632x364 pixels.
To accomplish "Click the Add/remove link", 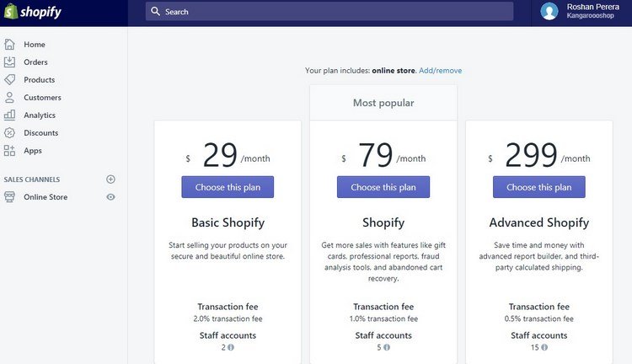I will pyautogui.click(x=440, y=71).
